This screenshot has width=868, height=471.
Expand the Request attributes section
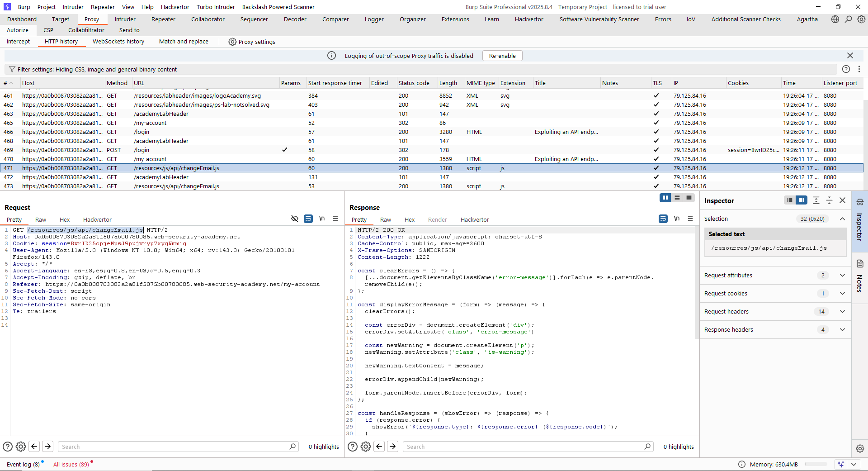(x=842, y=275)
